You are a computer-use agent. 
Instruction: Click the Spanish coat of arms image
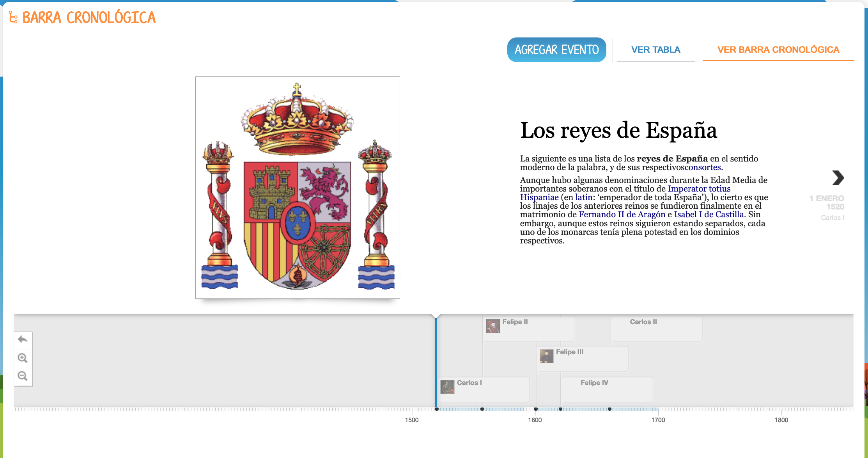point(298,188)
